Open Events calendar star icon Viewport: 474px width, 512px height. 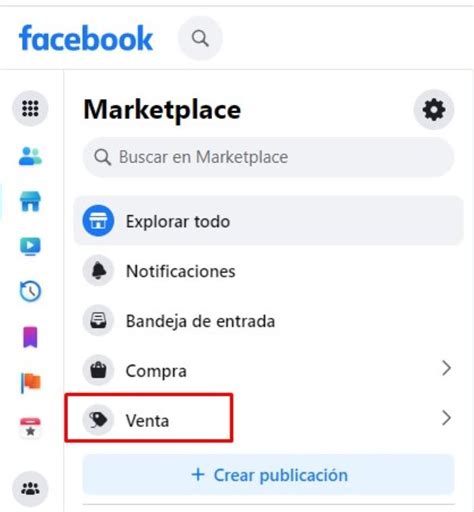pos(30,428)
